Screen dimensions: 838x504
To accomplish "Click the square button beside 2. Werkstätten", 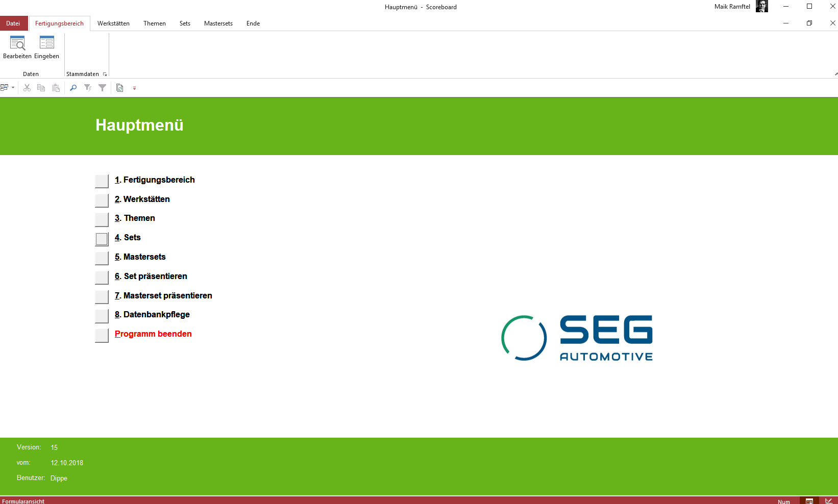I will point(102,200).
